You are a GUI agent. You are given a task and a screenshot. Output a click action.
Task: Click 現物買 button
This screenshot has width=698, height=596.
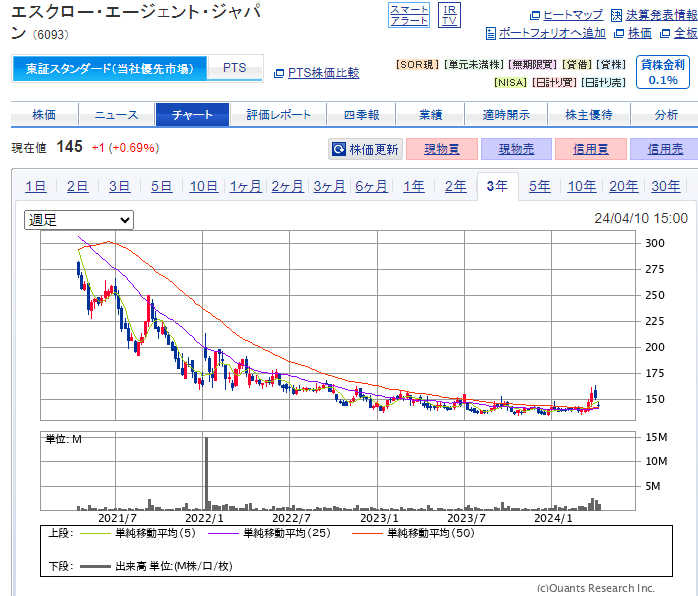(x=442, y=149)
